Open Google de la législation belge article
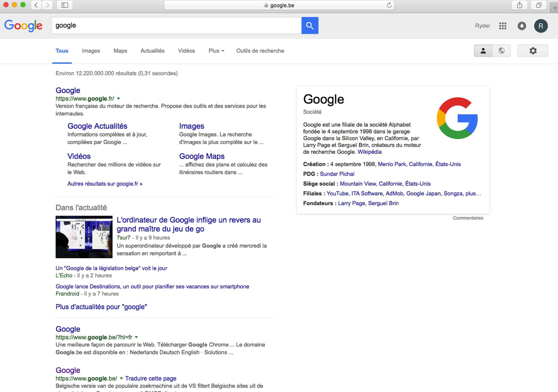The image size is (558, 392). click(111, 268)
